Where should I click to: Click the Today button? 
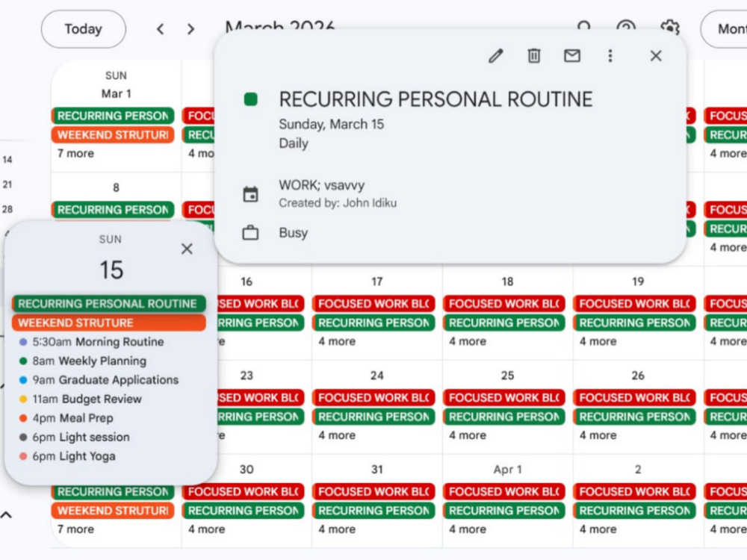84,29
